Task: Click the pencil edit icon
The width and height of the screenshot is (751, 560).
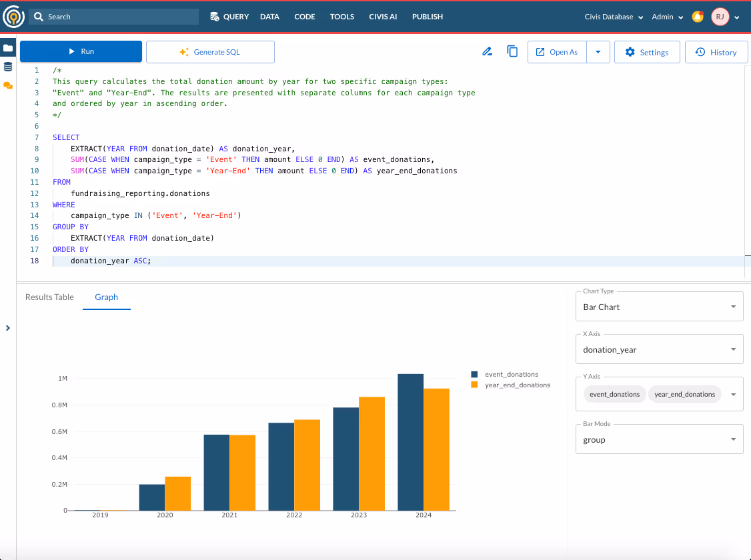Action: click(x=487, y=52)
